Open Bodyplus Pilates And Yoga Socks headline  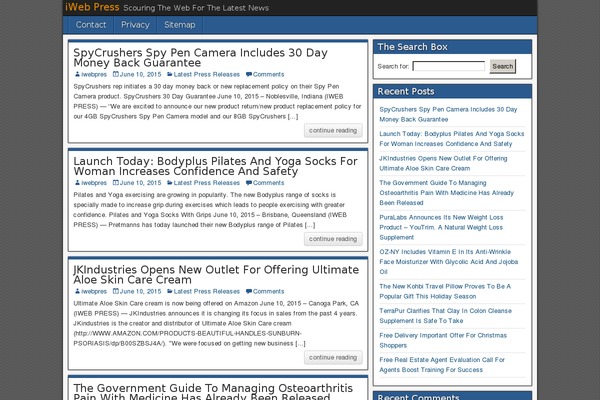tap(215, 166)
